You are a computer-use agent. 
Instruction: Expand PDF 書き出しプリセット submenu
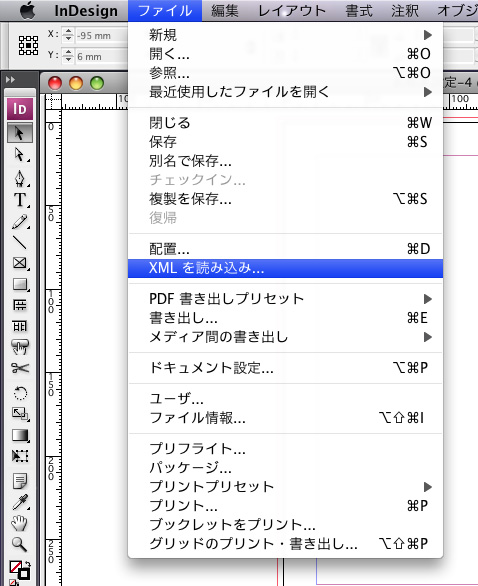[285, 299]
